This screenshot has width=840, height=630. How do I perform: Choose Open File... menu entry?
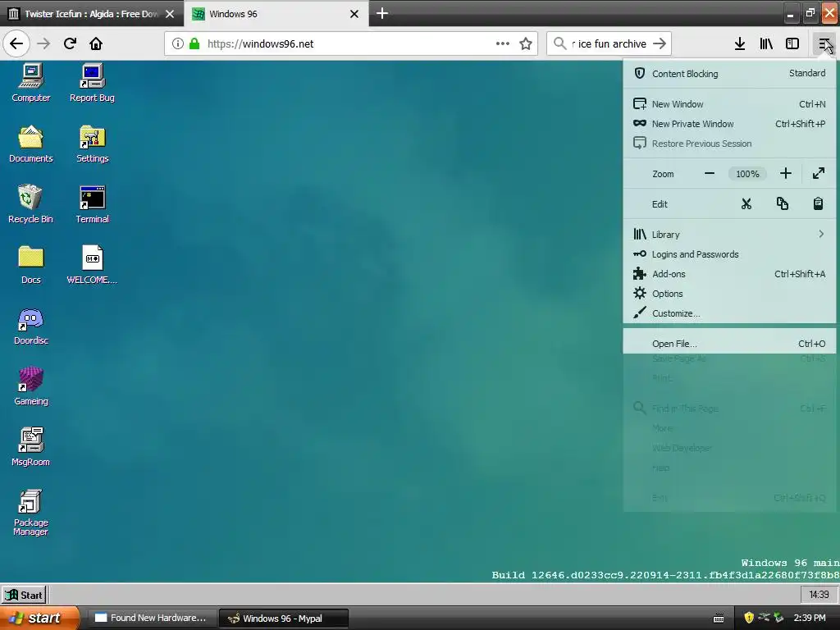click(729, 344)
